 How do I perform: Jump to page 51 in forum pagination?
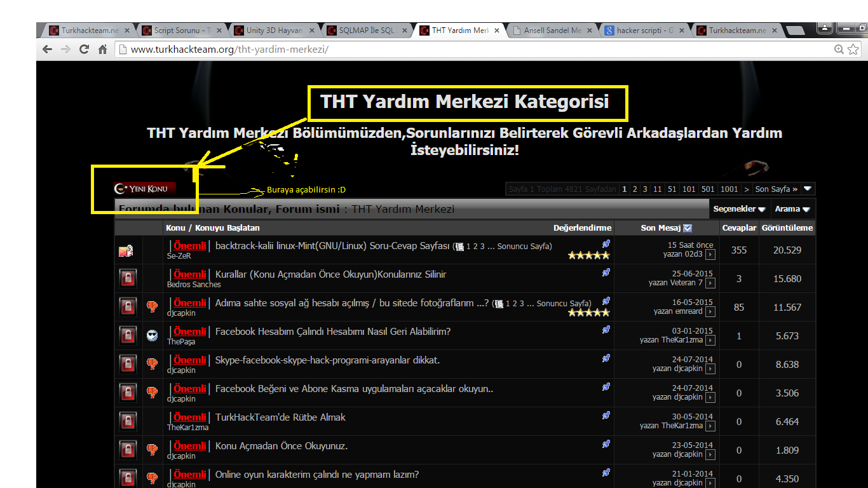672,189
